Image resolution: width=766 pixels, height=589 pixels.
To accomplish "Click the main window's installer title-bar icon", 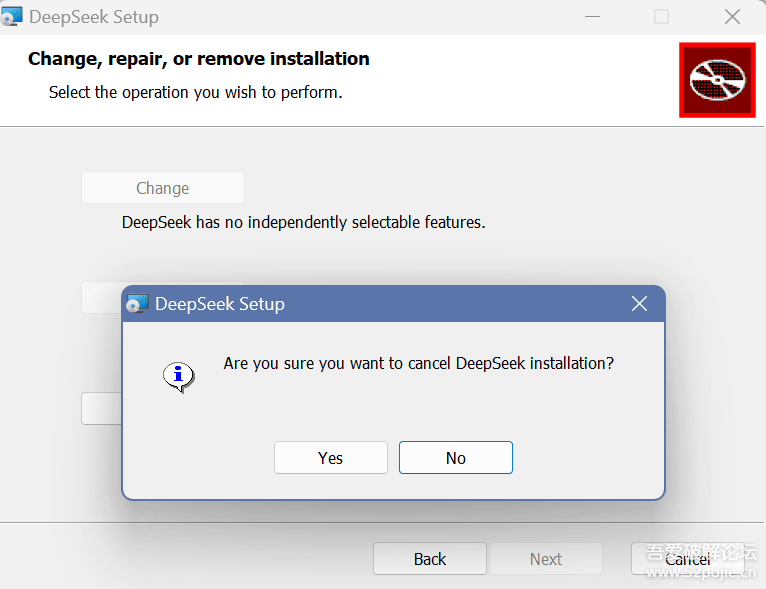I will [11, 16].
